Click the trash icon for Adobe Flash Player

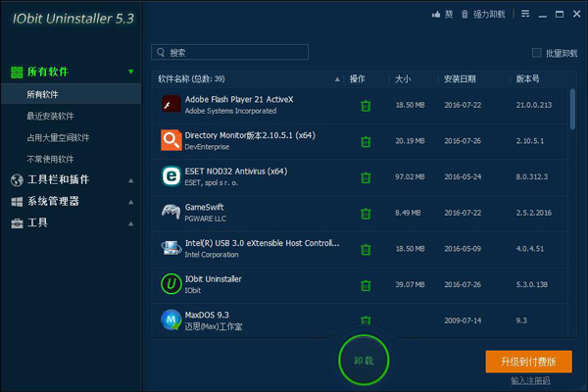point(366,106)
